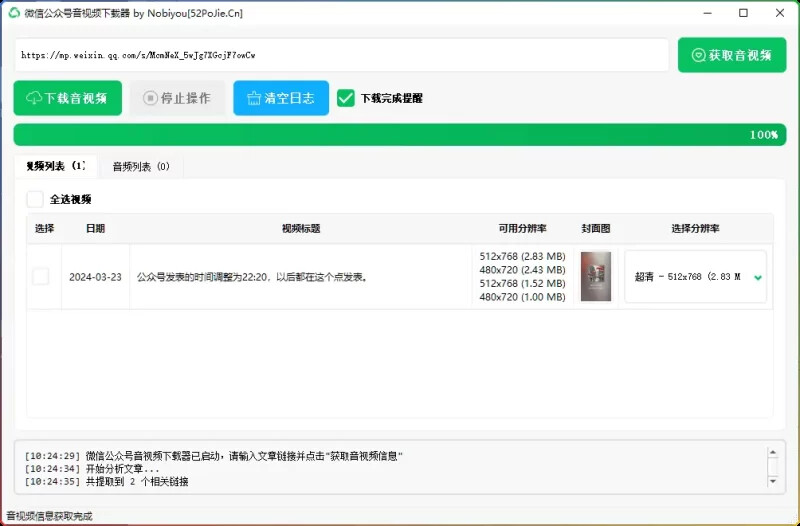The width and height of the screenshot is (800, 526).
Task: Click the green 100% progress bar
Action: 400,135
